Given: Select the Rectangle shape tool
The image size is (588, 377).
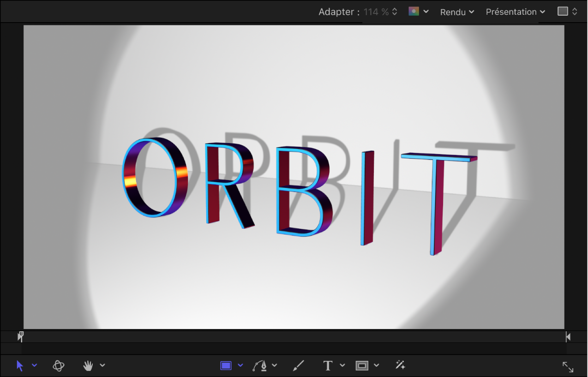Looking at the screenshot, I should click(x=225, y=365).
